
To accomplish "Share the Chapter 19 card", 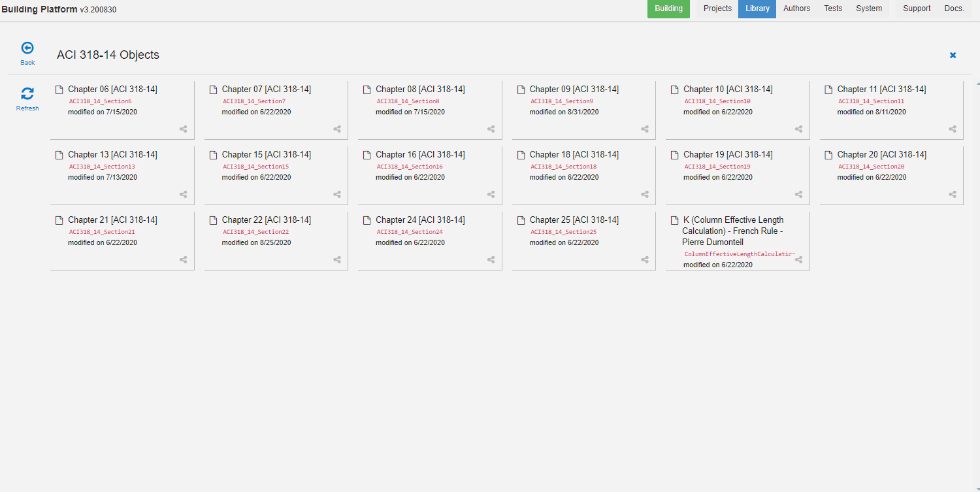I will coord(799,195).
